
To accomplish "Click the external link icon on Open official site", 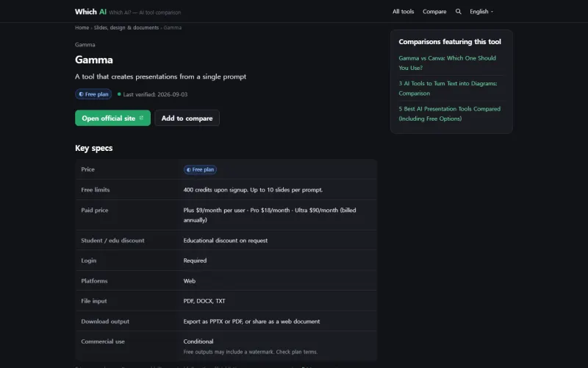I will [141, 118].
